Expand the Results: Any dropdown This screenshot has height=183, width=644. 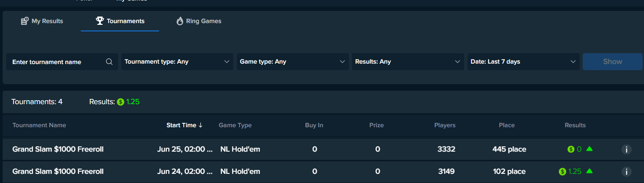coord(408,62)
